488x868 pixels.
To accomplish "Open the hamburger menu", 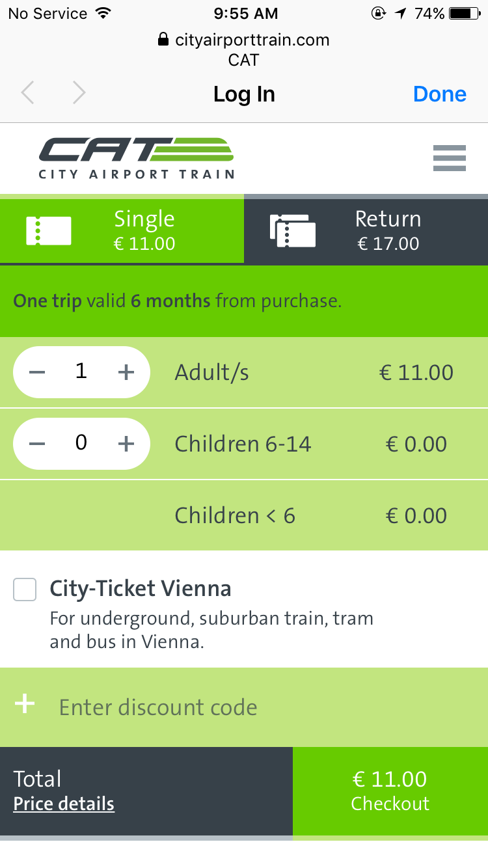I will (x=449, y=158).
